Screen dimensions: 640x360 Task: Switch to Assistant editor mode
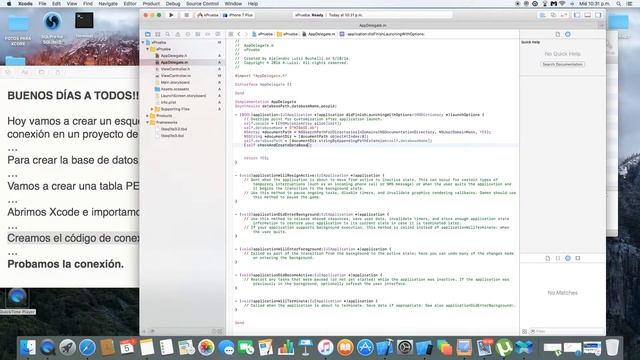point(553,15)
